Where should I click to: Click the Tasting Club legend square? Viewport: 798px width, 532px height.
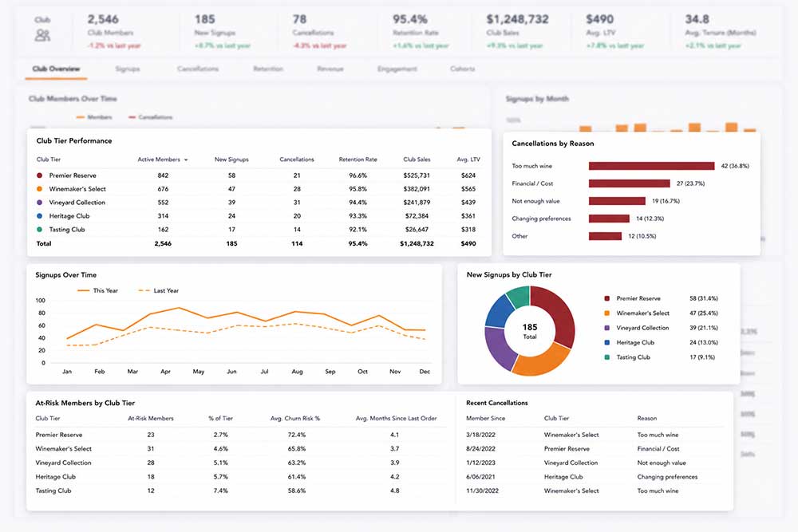click(x=606, y=357)
